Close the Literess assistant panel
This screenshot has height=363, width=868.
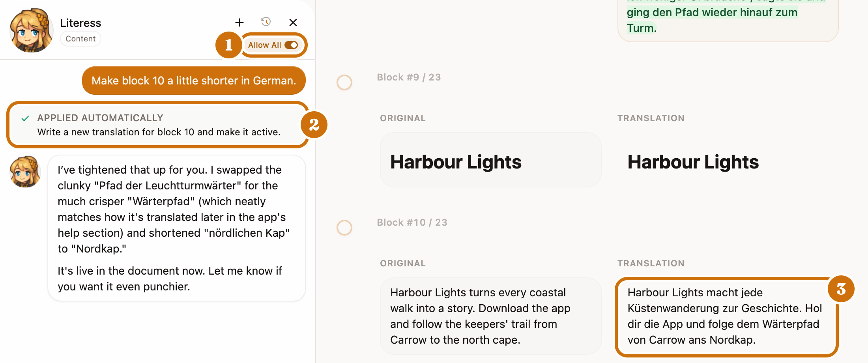293,22
